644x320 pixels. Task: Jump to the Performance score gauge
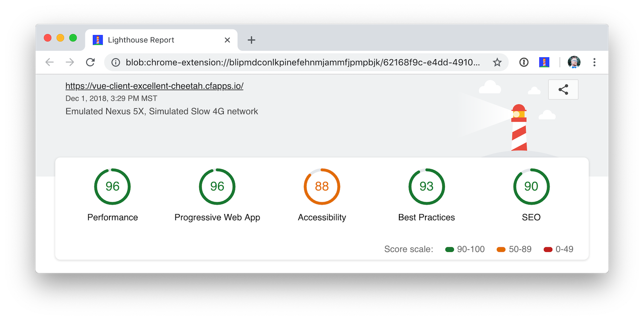(112, 187)
